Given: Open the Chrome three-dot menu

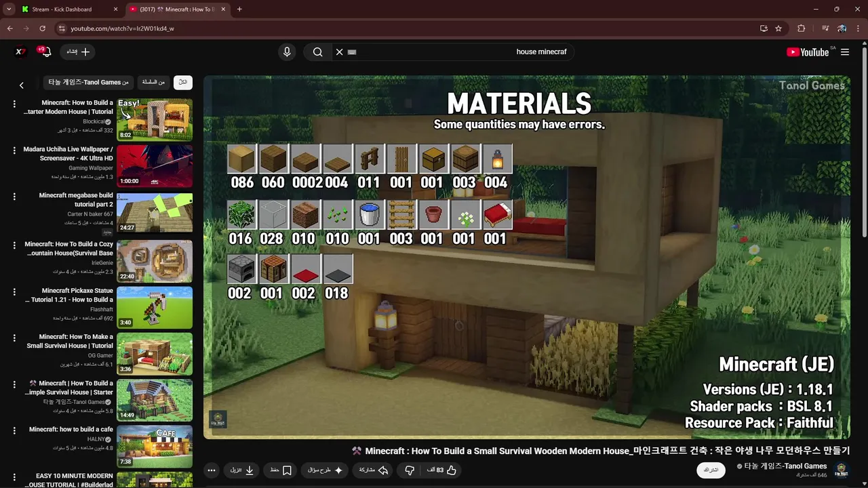Looking at the screenshot, I should coord(858,28).
